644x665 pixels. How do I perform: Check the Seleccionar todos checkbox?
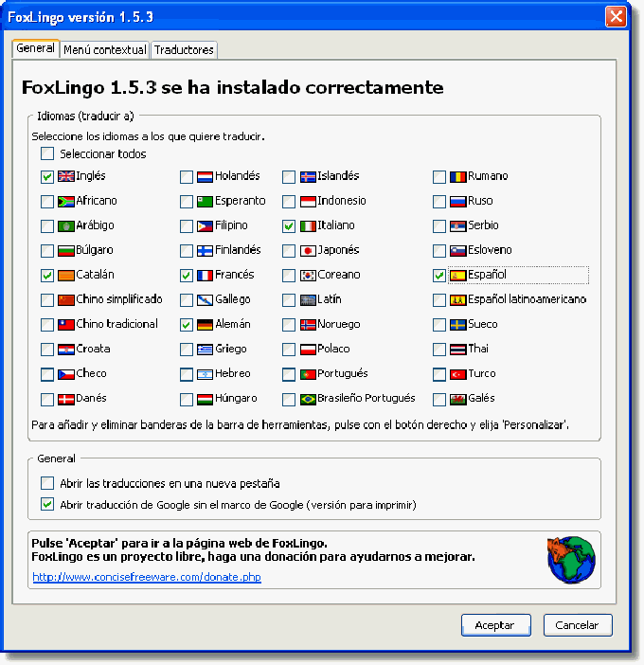pyautogui.click(x=47, y=153)
